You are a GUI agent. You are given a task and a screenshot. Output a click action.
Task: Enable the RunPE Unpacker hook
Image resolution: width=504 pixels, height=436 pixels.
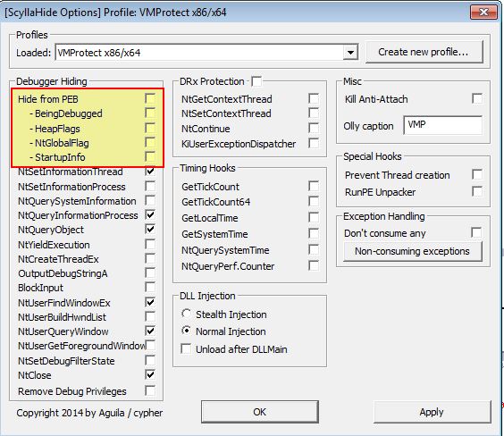pyautogui.click(x=477, y=191)
